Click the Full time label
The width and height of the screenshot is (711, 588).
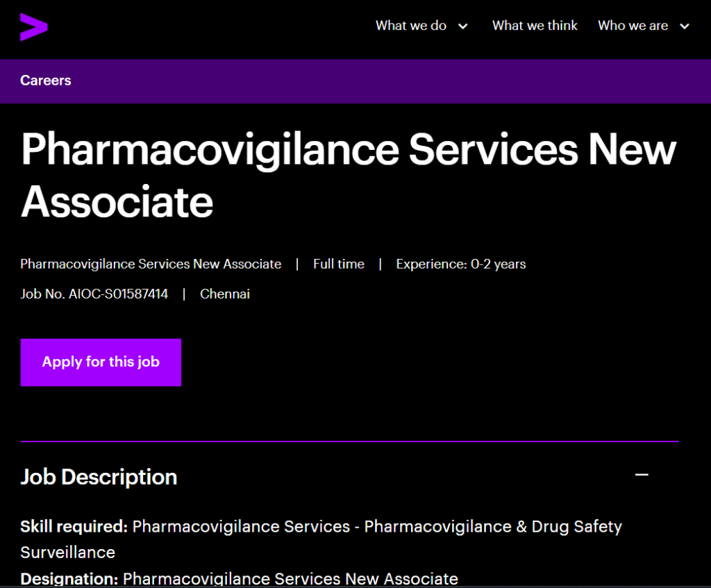[x=339, y=264]
